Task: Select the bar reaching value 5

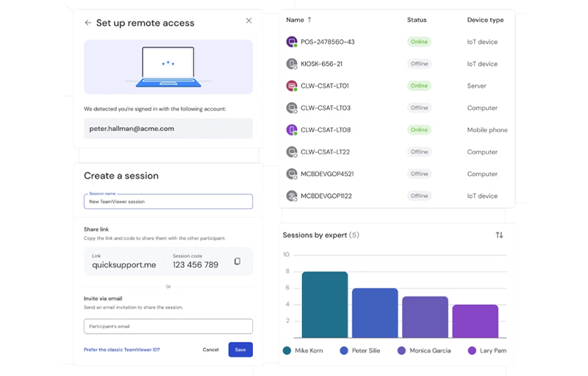Action: (x=426, y=317)
